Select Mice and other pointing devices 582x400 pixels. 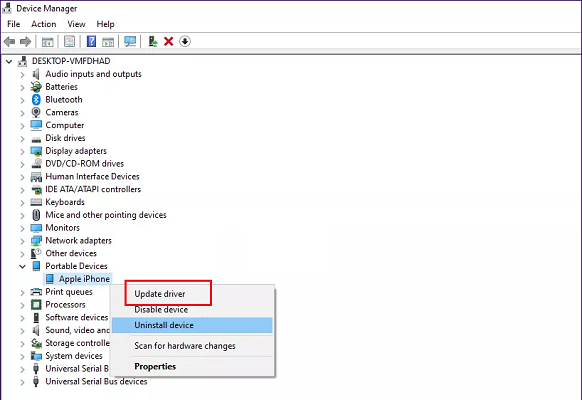106,215
